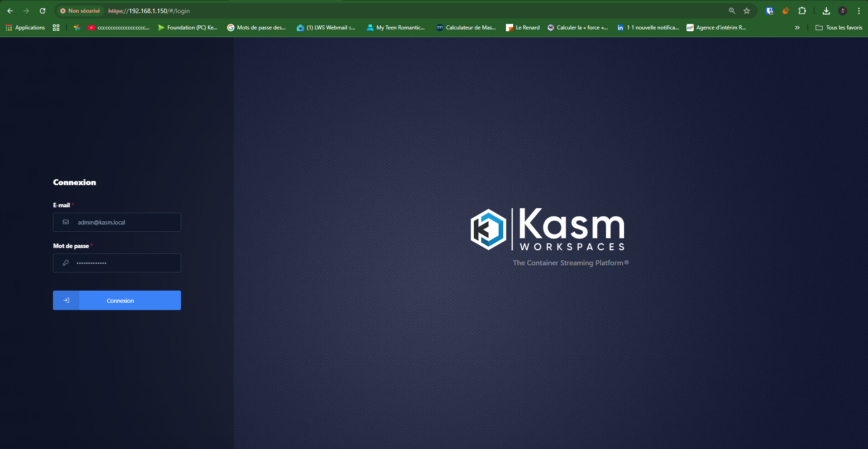Image resolution: width=868 pixels, height=449 pixels.
Task: Reload the Kasm login page
Action: 43,11
